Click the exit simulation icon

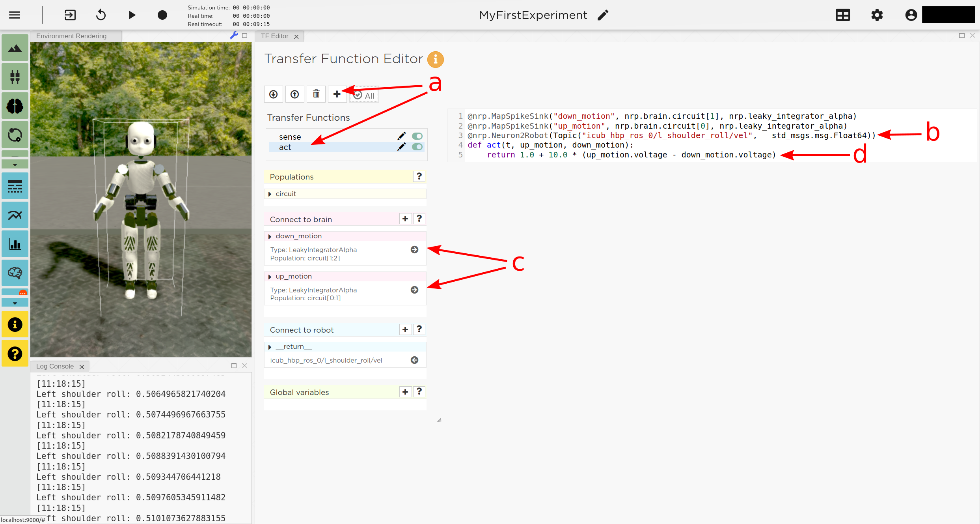click(70, 15)
